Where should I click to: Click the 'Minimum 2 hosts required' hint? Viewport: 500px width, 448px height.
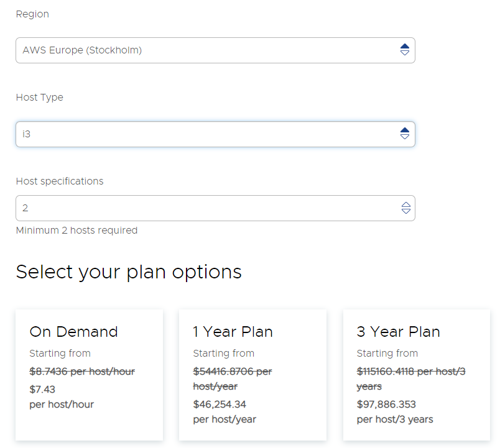76,231
